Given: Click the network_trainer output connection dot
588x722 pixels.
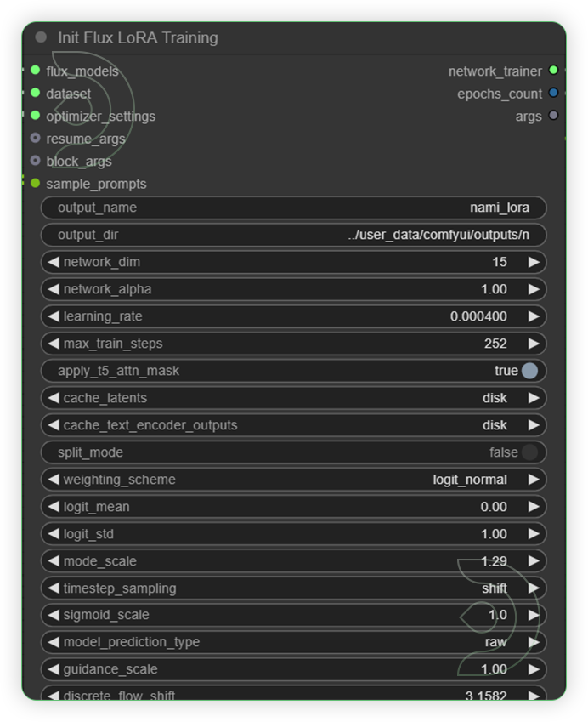Looking at the screenshot, I should pyautogui.click(x=553, y=71).
